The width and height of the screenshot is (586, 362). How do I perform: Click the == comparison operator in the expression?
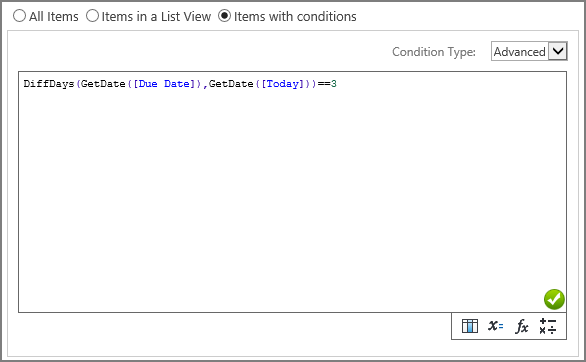click(324, 84)
